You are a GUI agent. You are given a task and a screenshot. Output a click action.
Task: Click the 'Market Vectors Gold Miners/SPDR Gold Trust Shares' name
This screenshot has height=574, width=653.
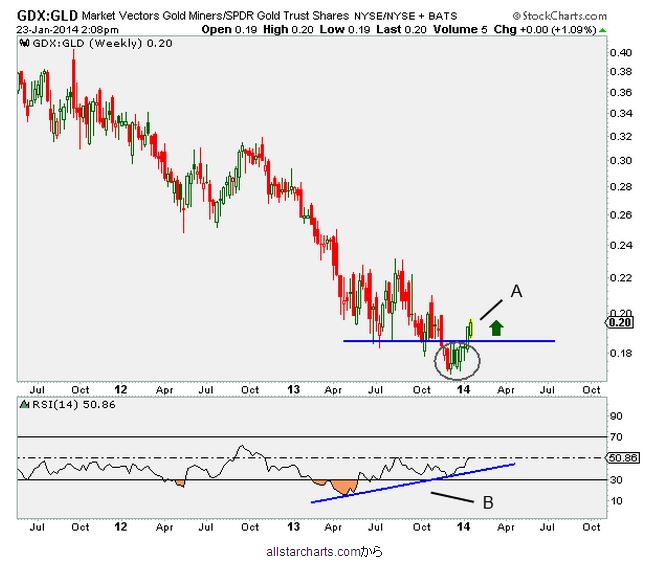point(215,16)
